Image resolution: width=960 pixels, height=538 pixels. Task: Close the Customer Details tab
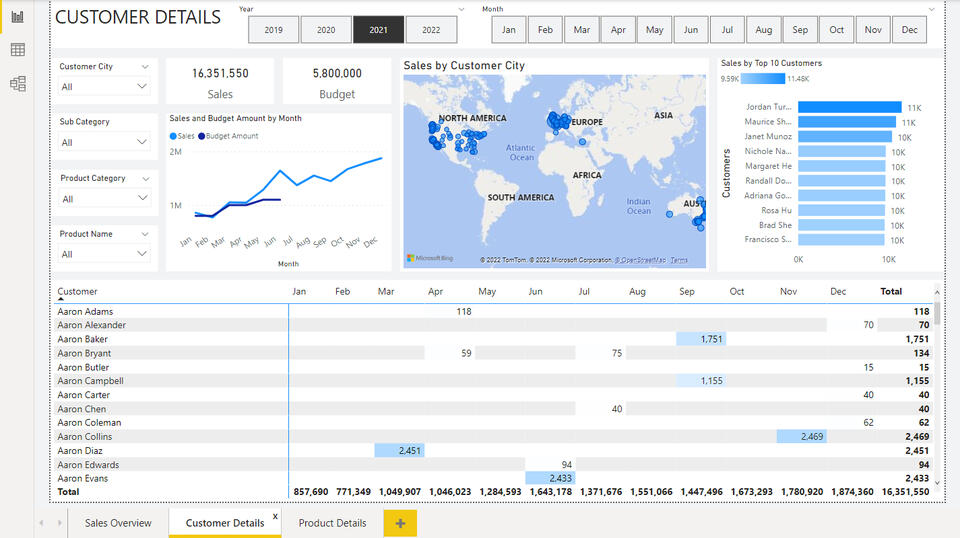(276, 517)
